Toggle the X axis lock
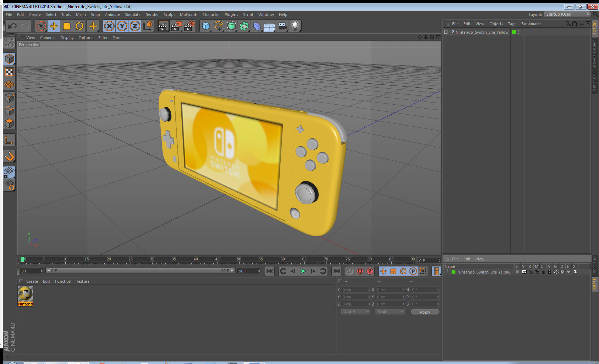Image resolution: width=599 pixels, height=364 pixels. click(109, 26)
